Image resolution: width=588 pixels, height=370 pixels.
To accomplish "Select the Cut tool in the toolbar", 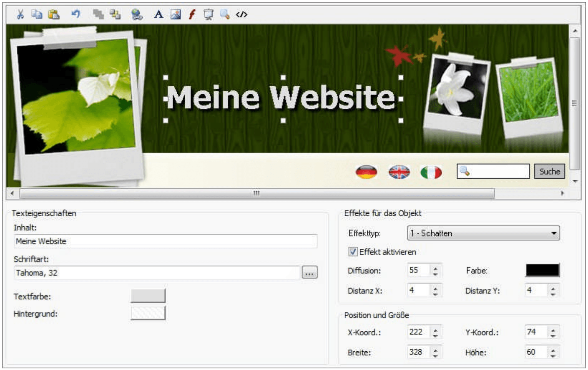I will [x=20, y=14].
